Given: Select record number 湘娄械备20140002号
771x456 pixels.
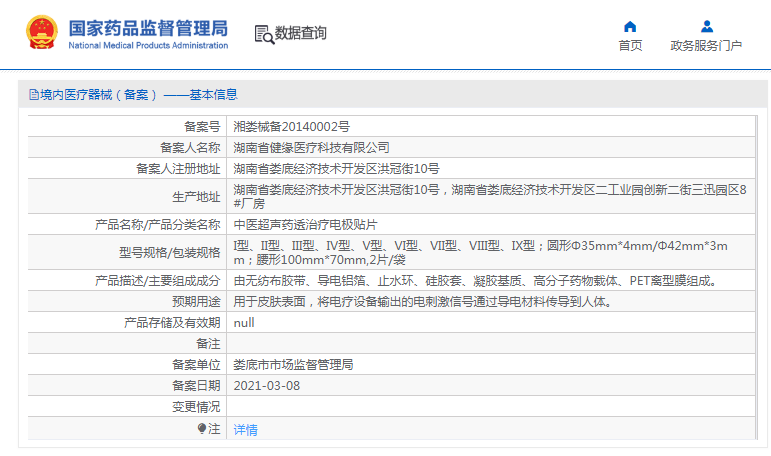Looking at the screenshot, I should [x=292, y=126].
